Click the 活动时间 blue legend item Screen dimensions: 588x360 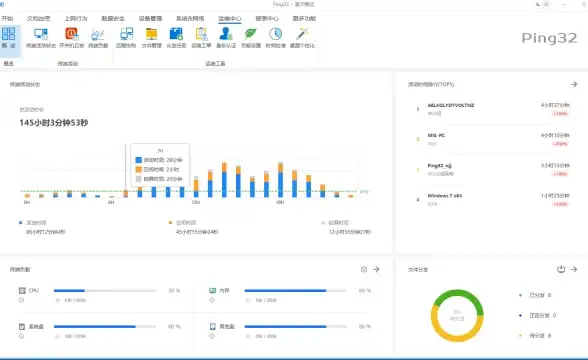coord(33,223)
